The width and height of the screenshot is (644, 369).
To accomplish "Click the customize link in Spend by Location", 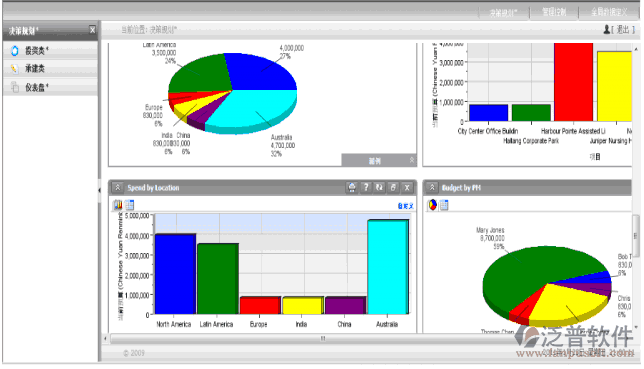I will [406, 205].
